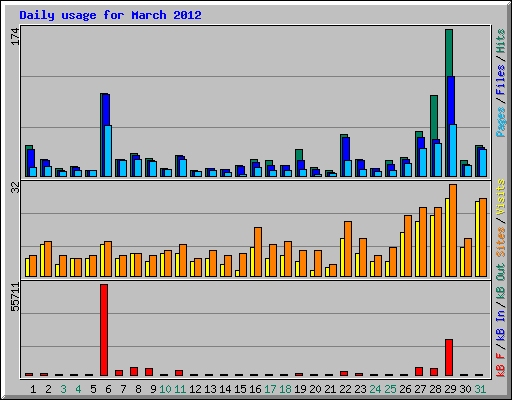Screen dimensions: 512x400
Task: Click the green day 3 axis label
Action: tap(63, 389)
